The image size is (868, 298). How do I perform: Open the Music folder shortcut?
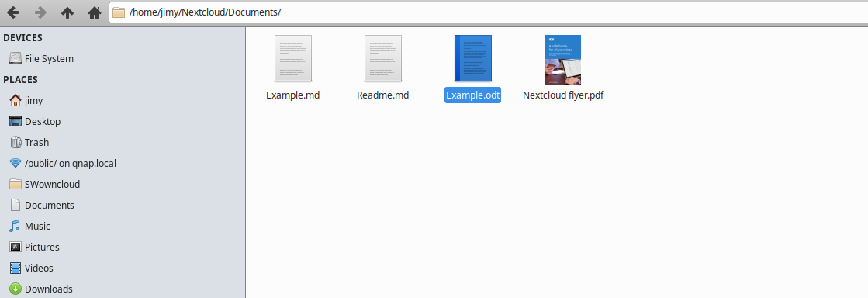[x=123, y=226]
